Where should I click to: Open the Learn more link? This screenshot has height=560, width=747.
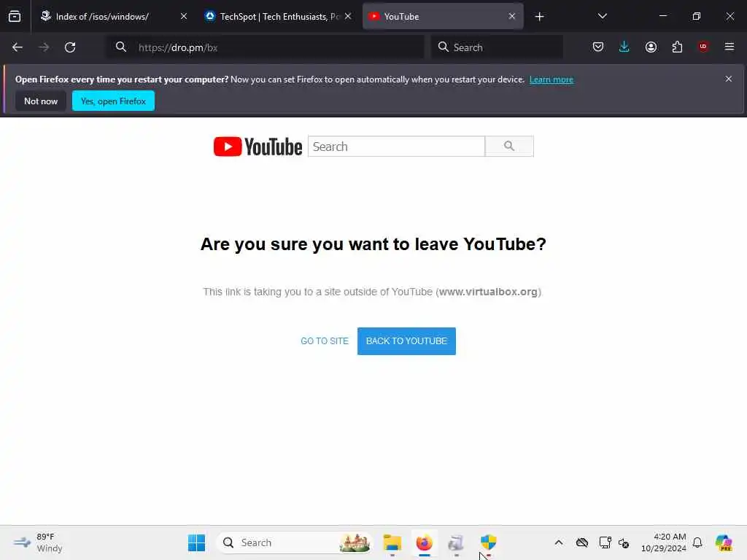(x=551, y=79)
